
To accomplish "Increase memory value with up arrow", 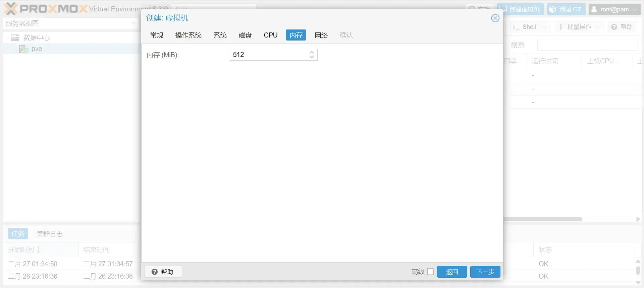I will click(x=312, y=52).
